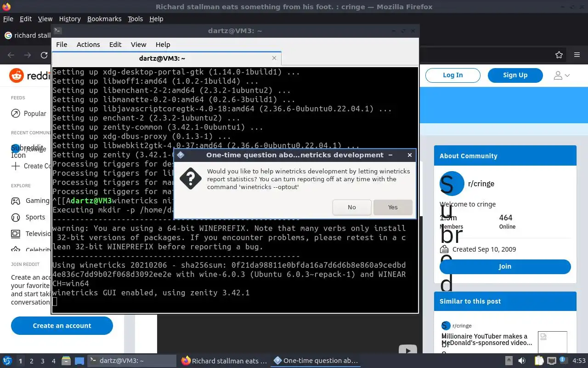Screen dimensions: 588x368
Task: Minimize the winetricks question dialog
Action: click(390, 155)
